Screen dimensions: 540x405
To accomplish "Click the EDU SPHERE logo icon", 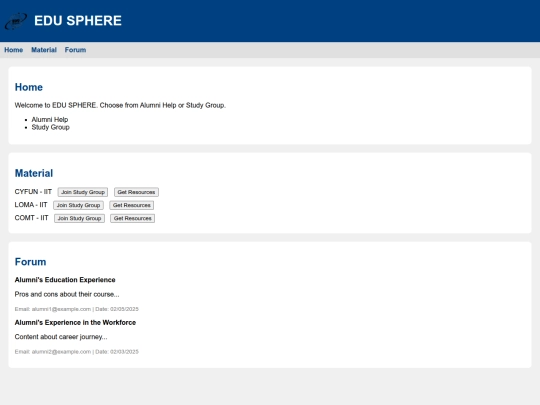I will click(x=15, y=21).
